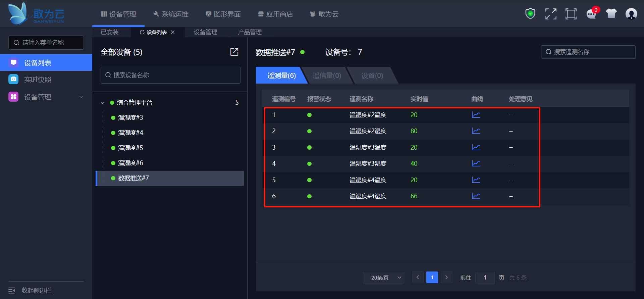The width and height of the screenshot is (644, 299).
Task: Open the 系统运维 top navigation menu
Action: pos(171,14)
